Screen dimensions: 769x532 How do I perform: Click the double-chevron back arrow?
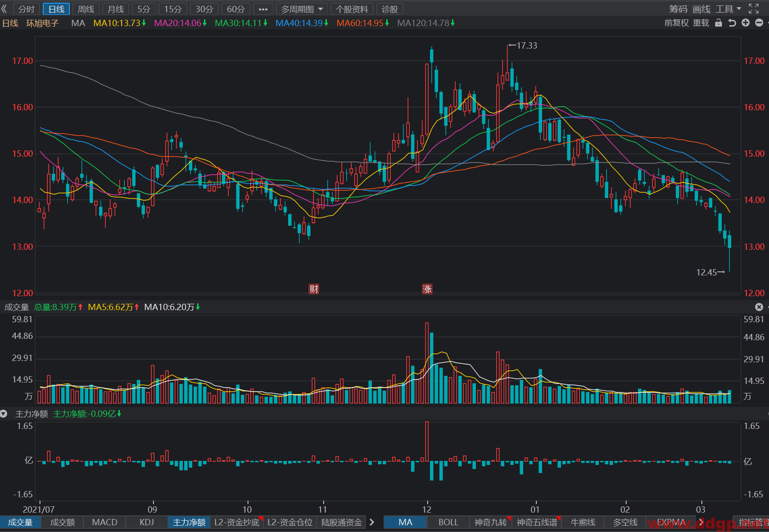4,9
